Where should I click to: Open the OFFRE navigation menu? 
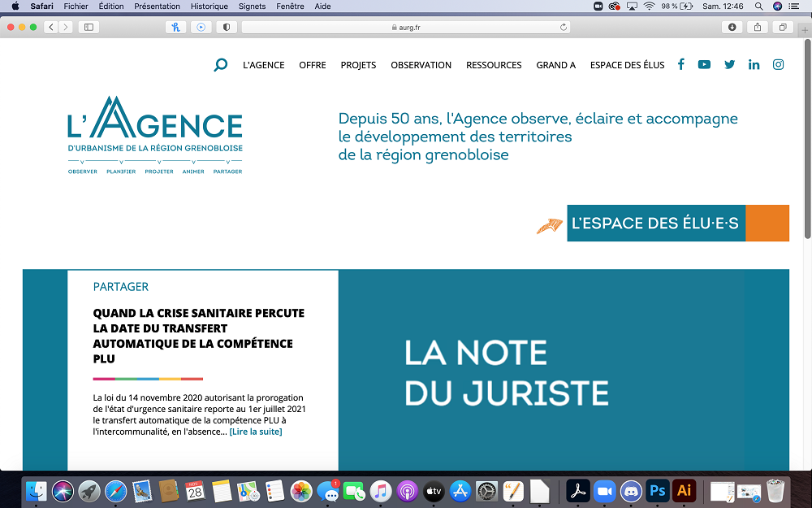tap(313, 65)
